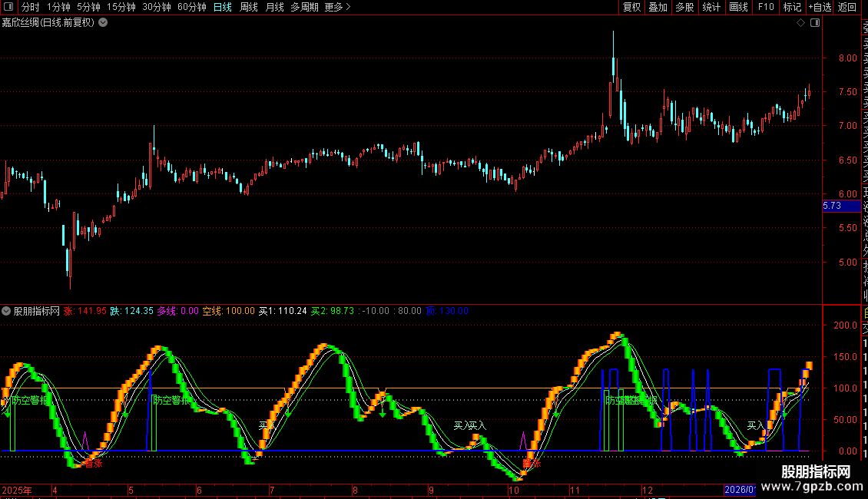868x499 pixels.
Task: Expand the 嘉欣丝绸 chart title dropdown
Action: (x=103, y=22)
